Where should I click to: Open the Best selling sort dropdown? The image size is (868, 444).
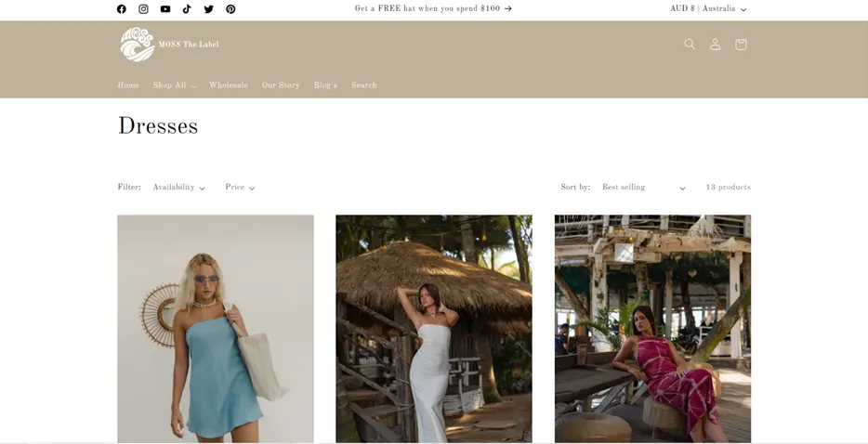click(x=643, y=188)
